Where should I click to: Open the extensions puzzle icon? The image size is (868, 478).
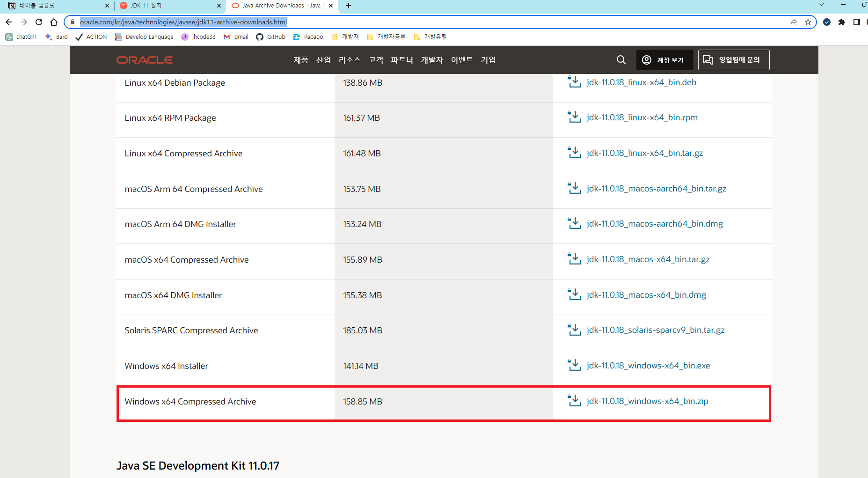842,22
